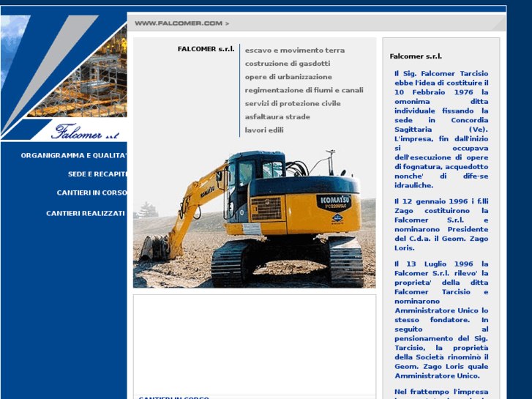Open CANTIERI IN CORSO section
Viewport: 532px width, 399px height.
click(91, 193)
